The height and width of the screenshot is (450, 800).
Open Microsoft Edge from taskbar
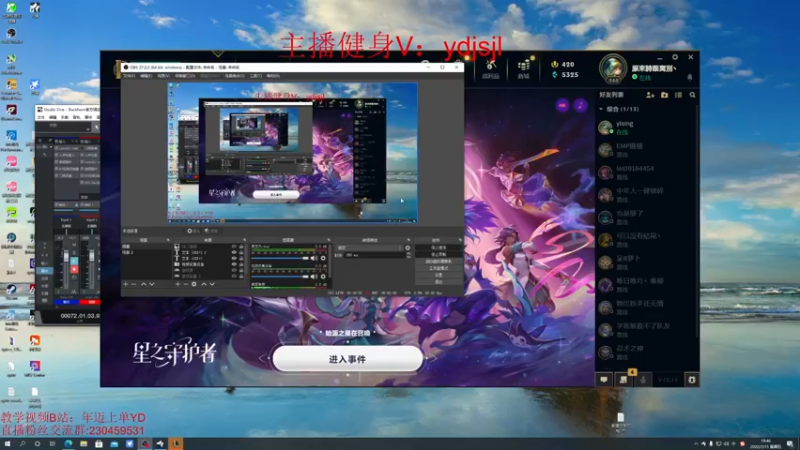tap(68, 444)
